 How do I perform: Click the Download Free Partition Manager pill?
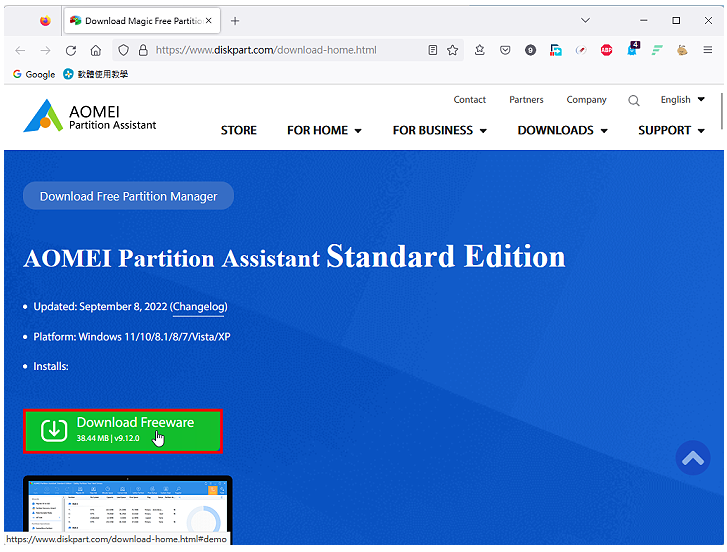pos(128,196)
